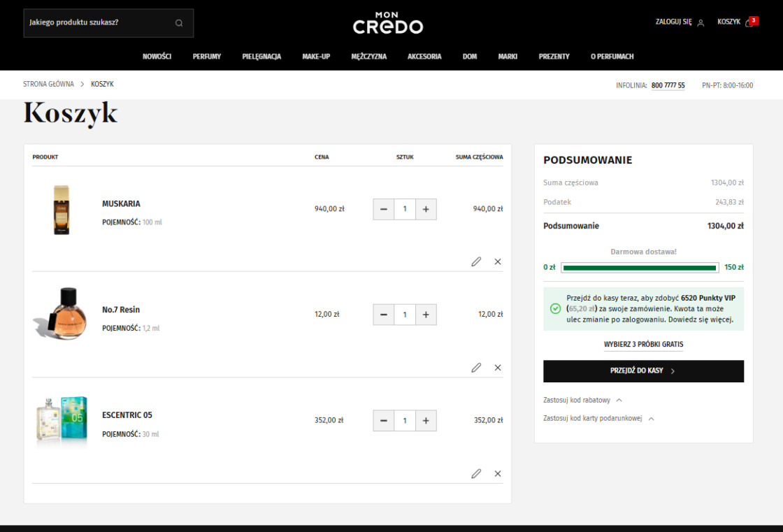
Task: Click the user account icon
Action: [701, 22]
